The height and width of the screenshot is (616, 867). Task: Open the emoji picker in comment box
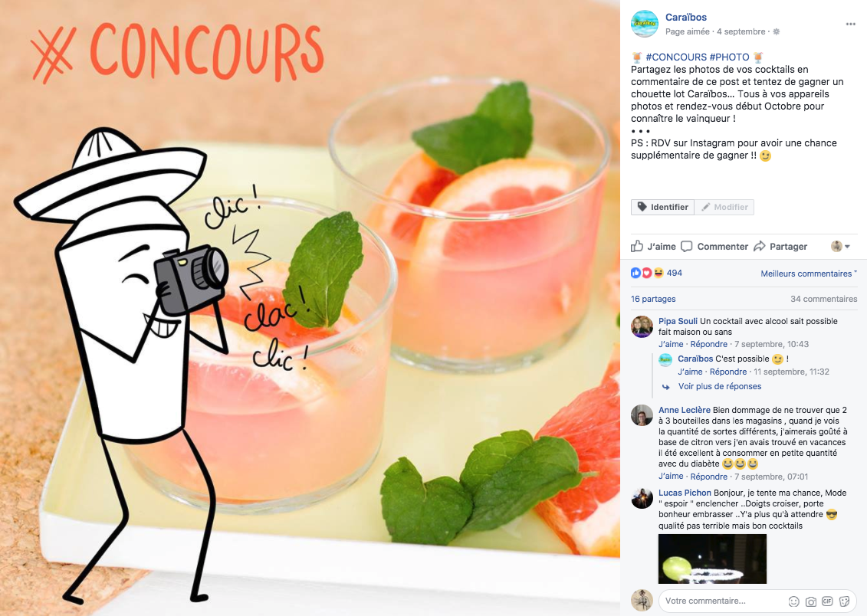click(793, 601)
